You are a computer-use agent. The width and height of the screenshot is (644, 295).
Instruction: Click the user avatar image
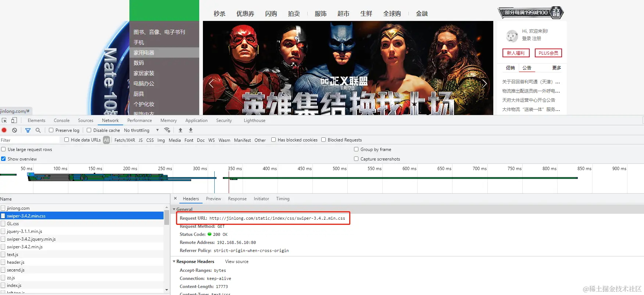point(512,36)
